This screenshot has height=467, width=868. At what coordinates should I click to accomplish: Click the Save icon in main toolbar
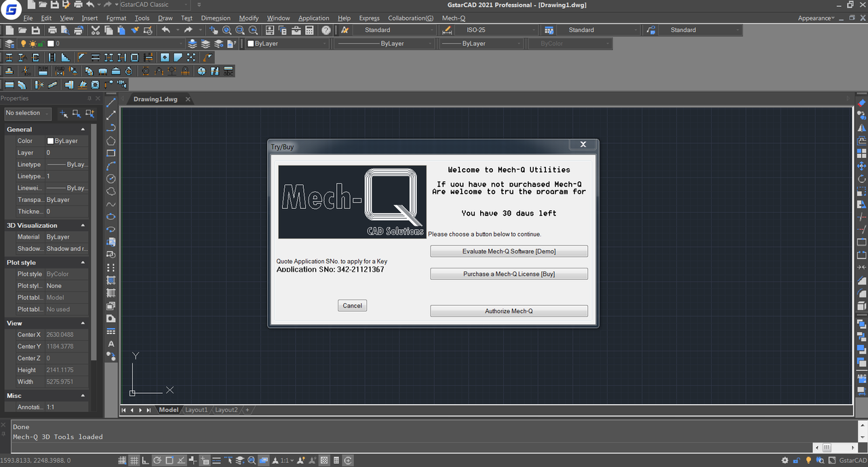point(35,30)
